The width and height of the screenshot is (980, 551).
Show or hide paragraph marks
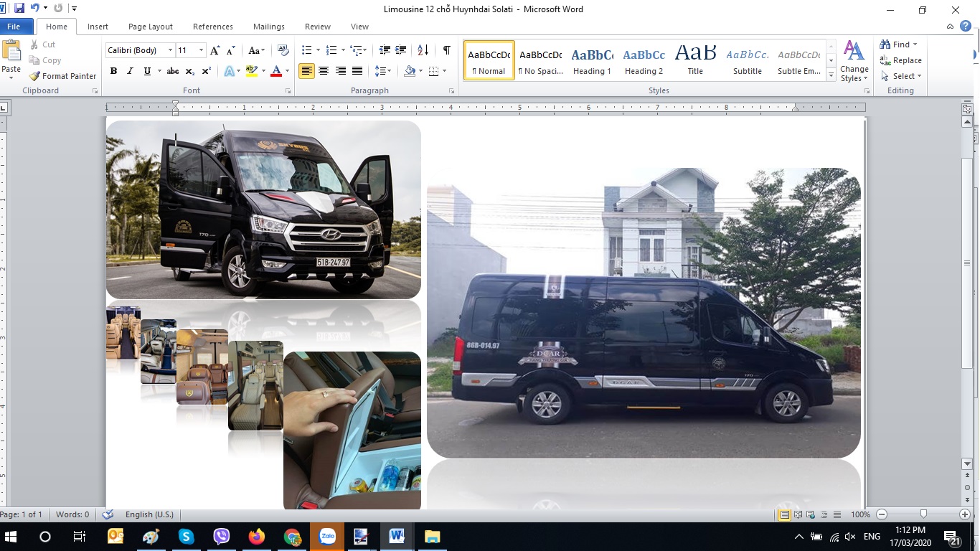(446, 50)
